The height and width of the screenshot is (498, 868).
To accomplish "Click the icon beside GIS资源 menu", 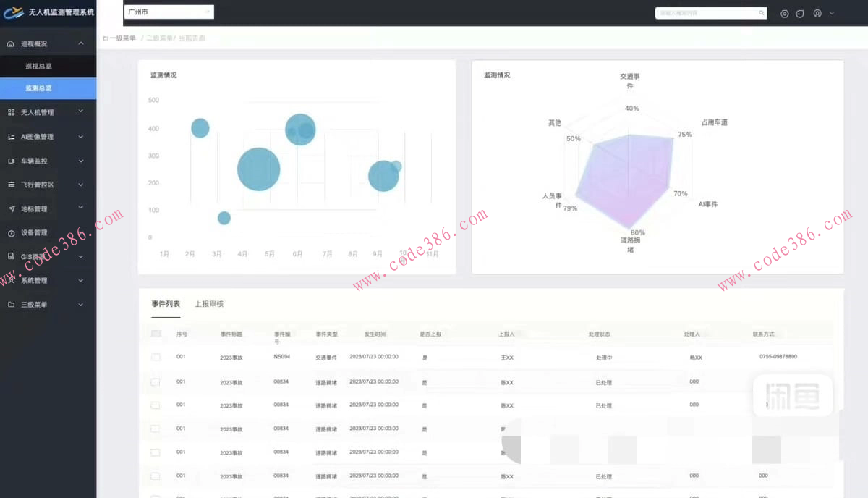I will 11,256.
